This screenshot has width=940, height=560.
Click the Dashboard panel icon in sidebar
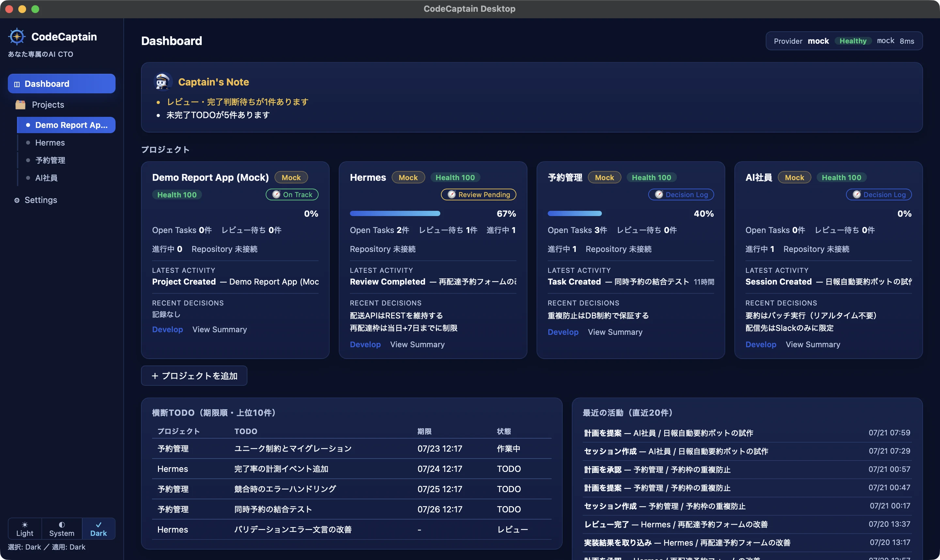click(17, 84)
